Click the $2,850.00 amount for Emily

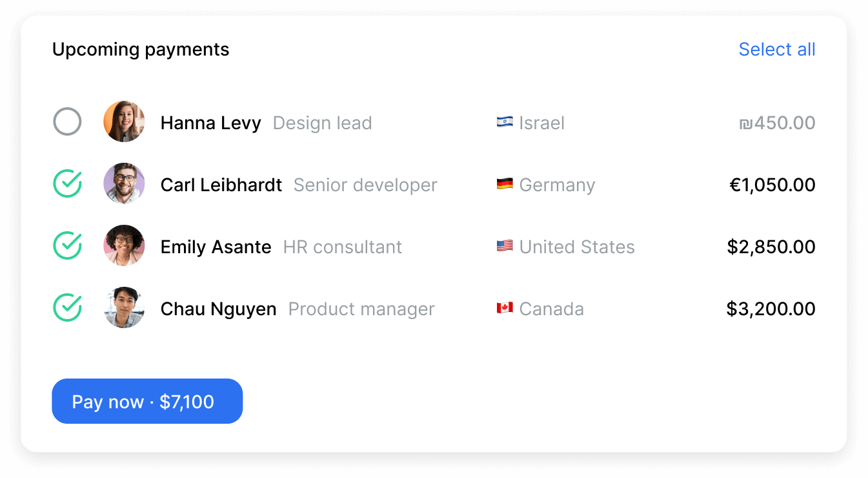pyautogui.click(x=771, y=247)
